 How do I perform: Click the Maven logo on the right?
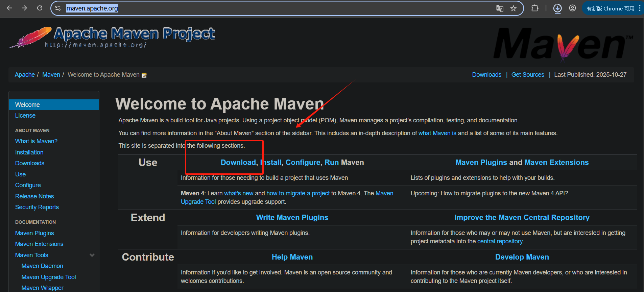(x=563, y=45)
